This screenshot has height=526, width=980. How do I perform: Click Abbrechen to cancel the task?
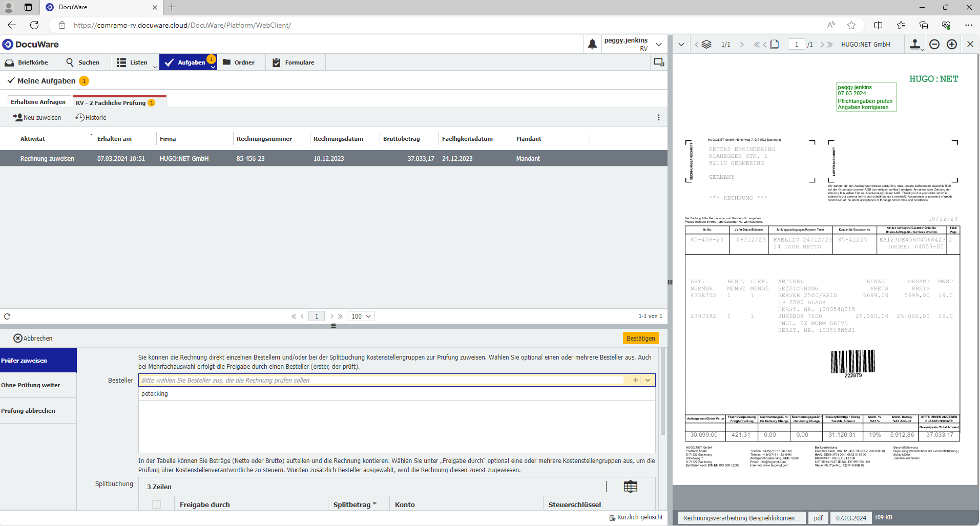coord(33,339)
